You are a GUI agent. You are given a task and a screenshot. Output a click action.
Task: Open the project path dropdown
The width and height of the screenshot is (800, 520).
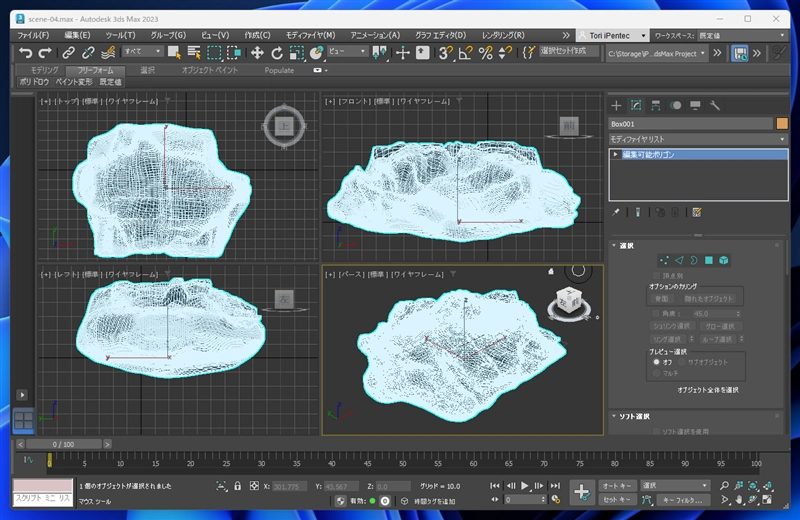point(657,53)
